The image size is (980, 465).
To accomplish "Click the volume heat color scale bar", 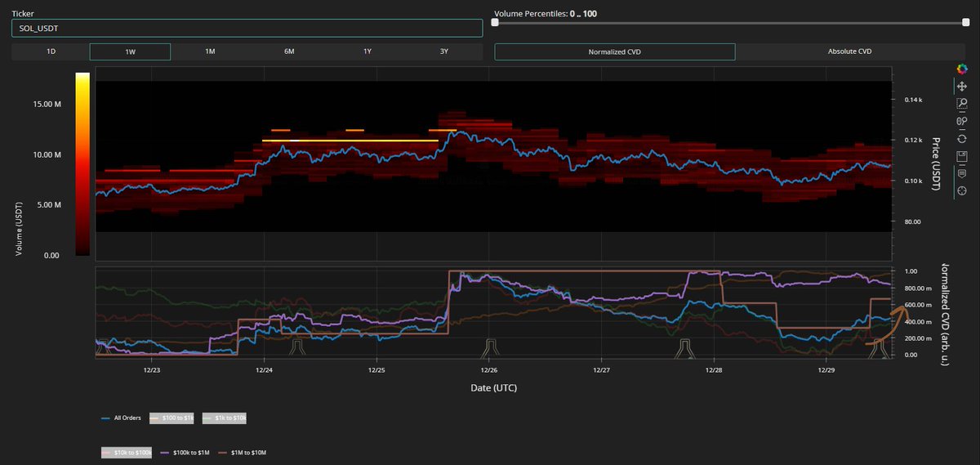I will 82,164.
